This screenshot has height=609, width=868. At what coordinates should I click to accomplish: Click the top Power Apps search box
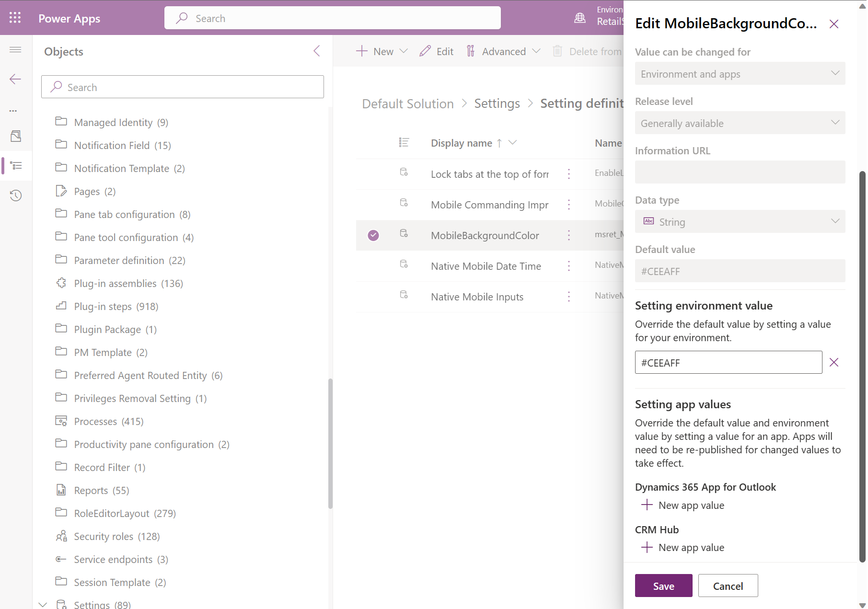tap(333, 18)
